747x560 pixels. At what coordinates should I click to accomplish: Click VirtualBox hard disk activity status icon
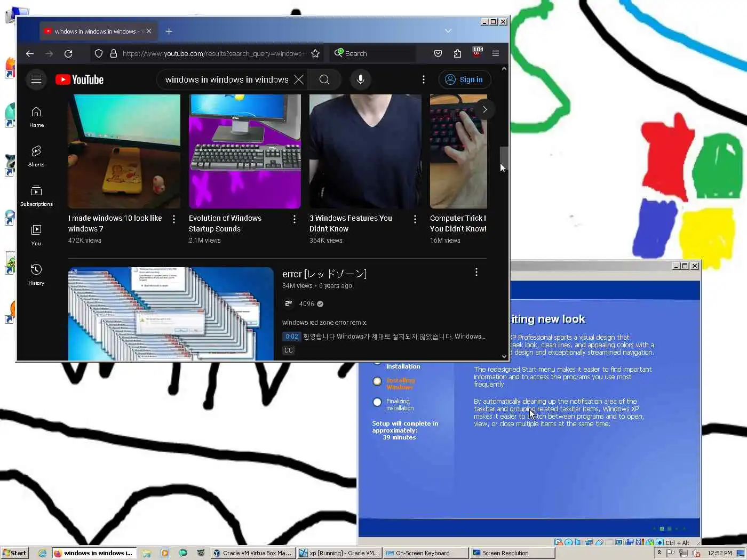click(x=558, y=542)
